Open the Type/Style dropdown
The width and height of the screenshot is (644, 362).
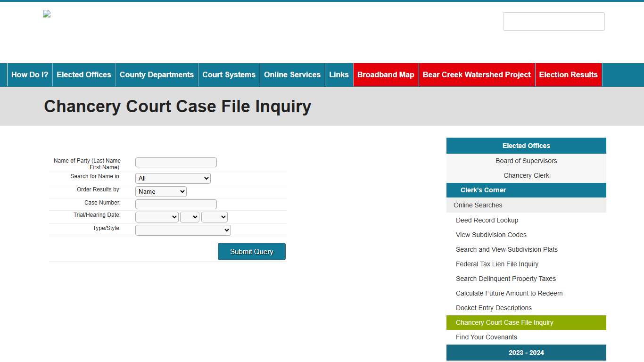tap(182, 230)
